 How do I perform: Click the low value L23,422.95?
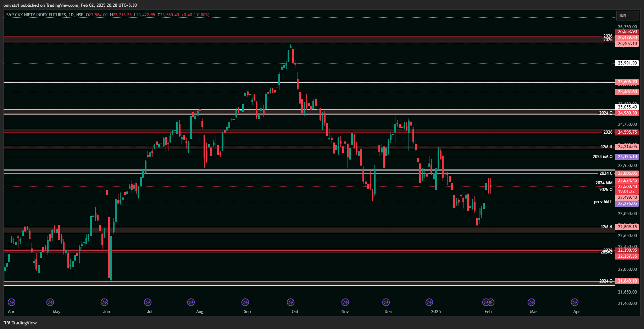(145, 15)
